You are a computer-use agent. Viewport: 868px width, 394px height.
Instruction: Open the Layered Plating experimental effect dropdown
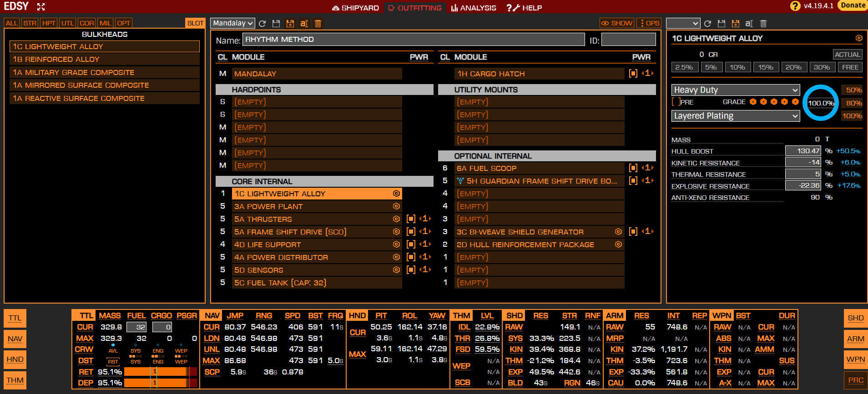click(735, 116)
